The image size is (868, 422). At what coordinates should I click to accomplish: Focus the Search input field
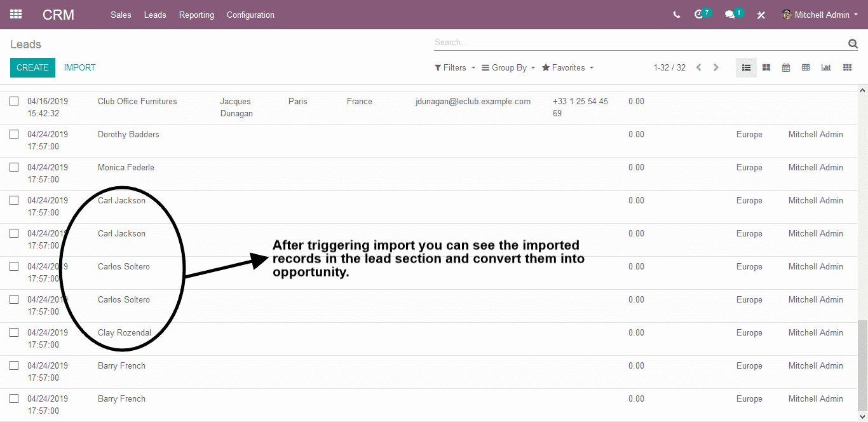[x=639, y=43]
